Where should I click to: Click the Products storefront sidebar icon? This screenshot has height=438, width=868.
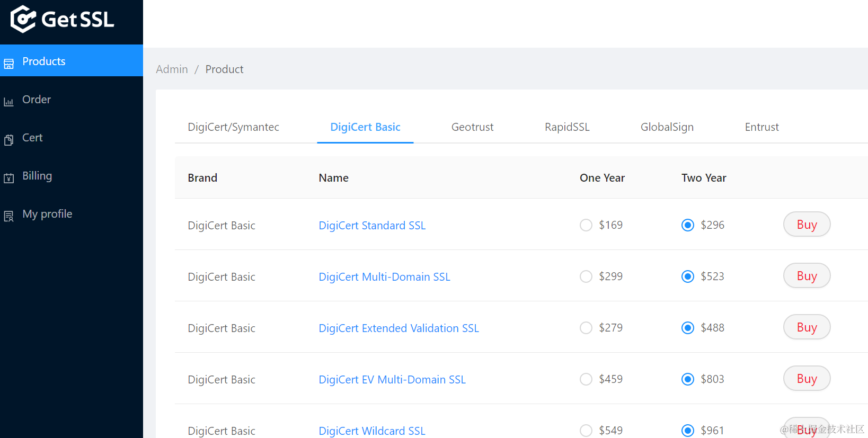click(9, 64)
